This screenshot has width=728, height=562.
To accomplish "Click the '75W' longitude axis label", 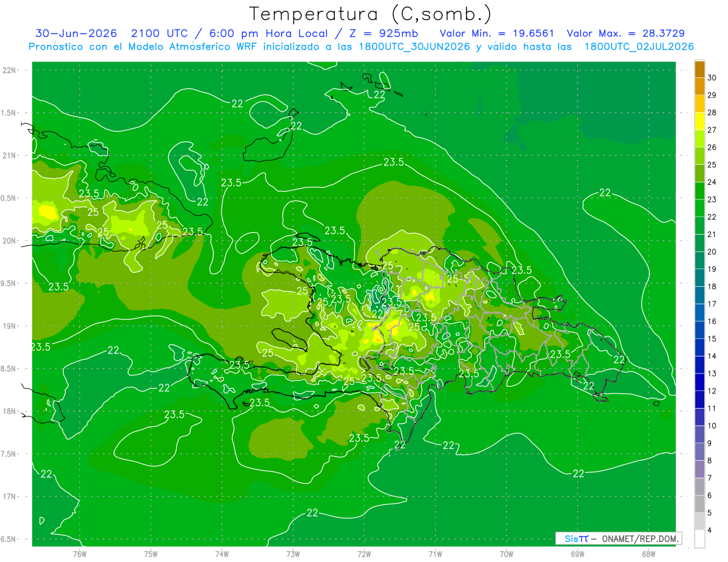I will point(151,554).
